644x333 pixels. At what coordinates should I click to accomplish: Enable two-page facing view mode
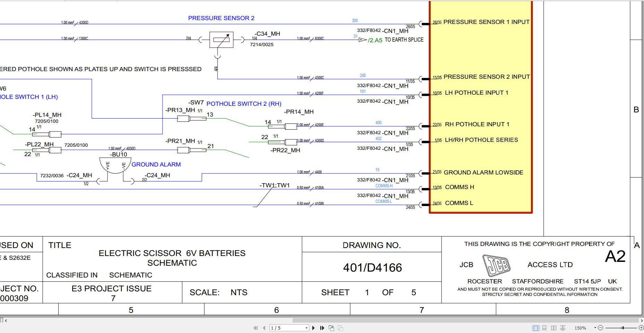point(554,328)
